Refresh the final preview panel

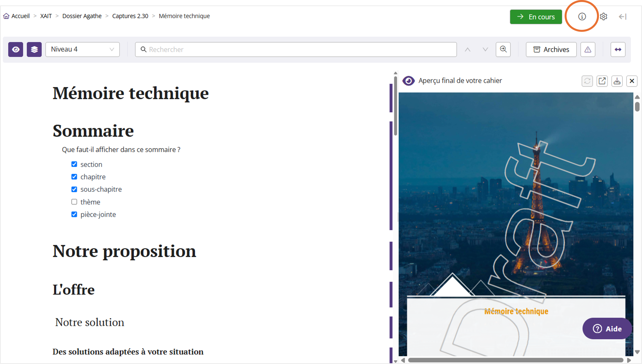tap(587, 81)
